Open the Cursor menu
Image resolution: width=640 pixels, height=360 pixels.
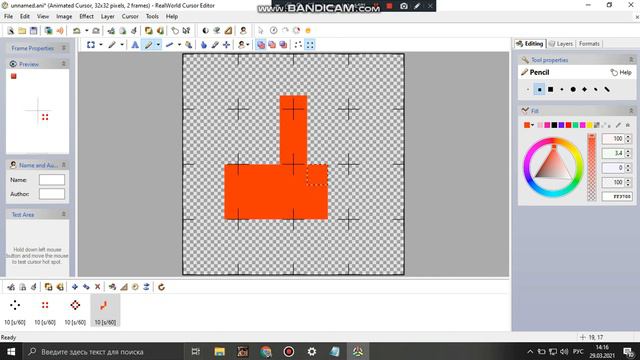click(x=130, y=16)
